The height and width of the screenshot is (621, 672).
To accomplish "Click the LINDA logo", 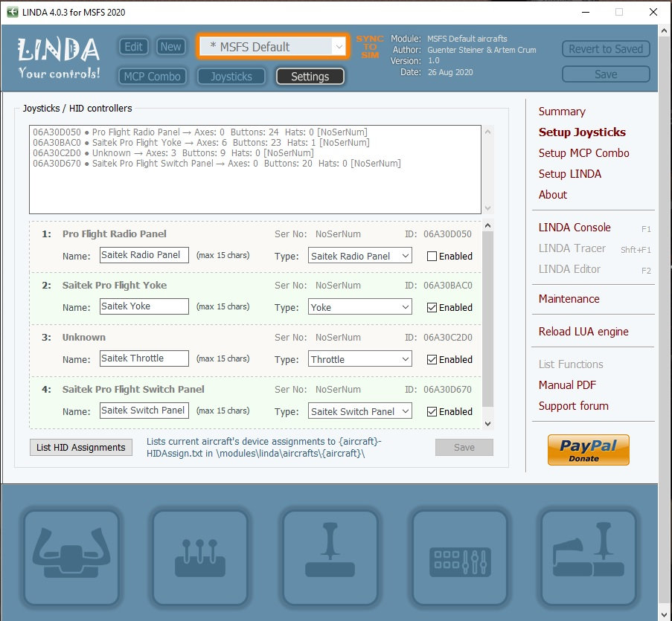I will (59, 58).
